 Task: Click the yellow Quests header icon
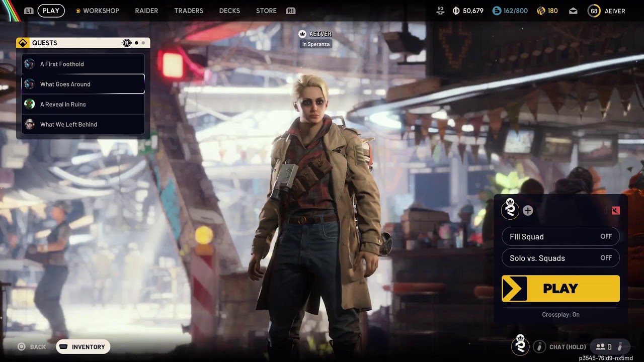click(23, 43)
